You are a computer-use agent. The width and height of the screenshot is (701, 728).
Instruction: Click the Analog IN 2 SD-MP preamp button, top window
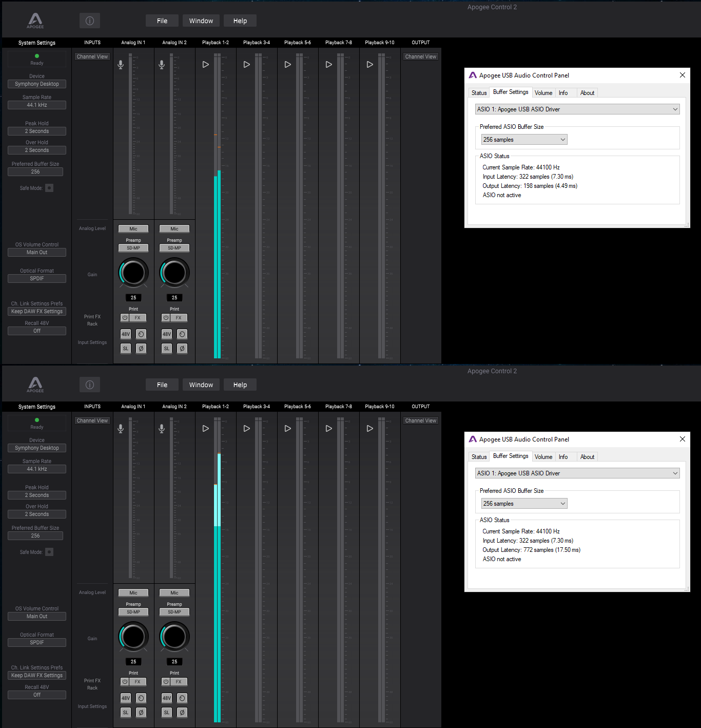[174, 248]
